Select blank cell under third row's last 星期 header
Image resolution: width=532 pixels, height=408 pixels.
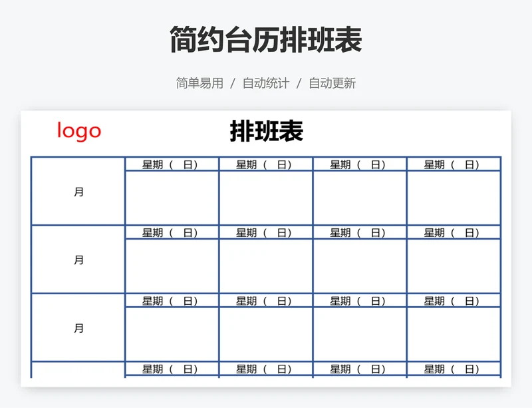(x=454, y=334)
